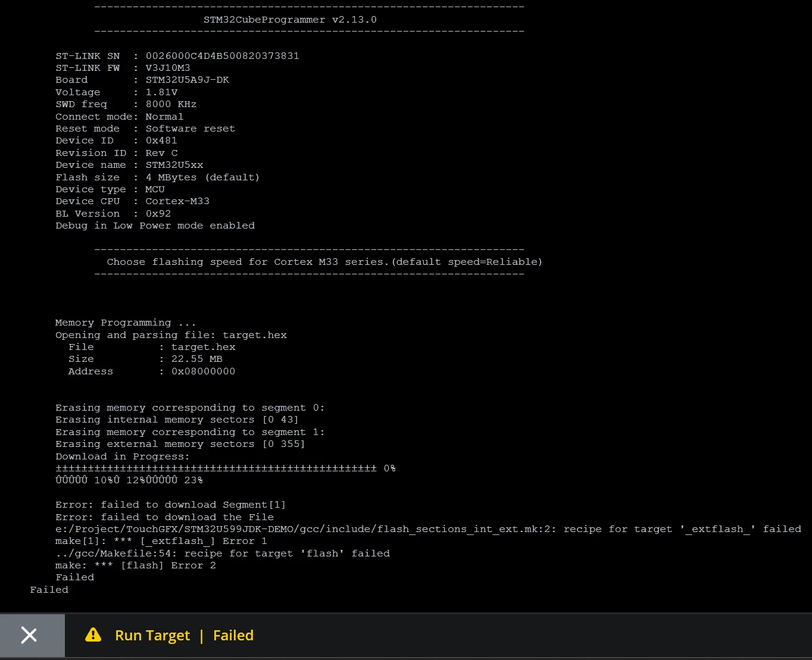Click the yellow warning triangle icon
This screenshot has height=660, width=812.
point(93,635)
